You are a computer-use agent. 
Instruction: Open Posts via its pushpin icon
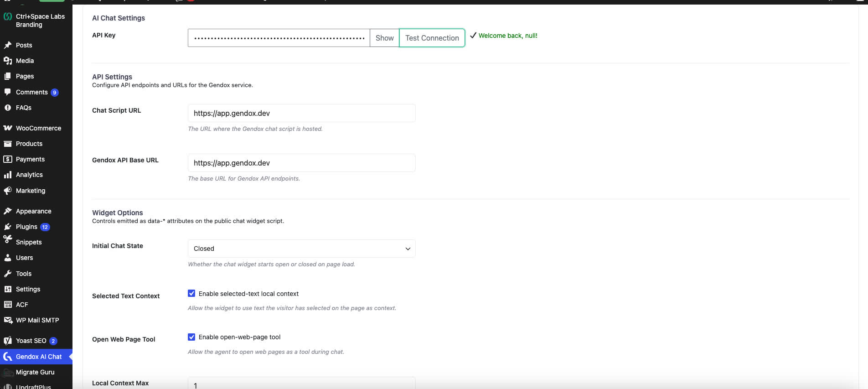coord(8,45)
